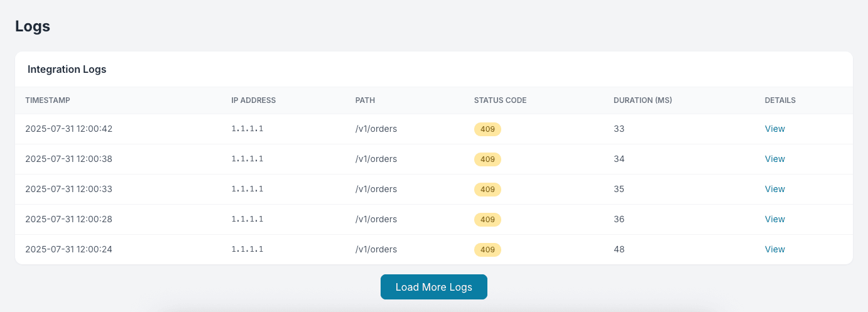Viewport: 868px width, 312px height.
Task: Click IP 1.1.1.1 in 12:00:33 row
Action: 247,189
